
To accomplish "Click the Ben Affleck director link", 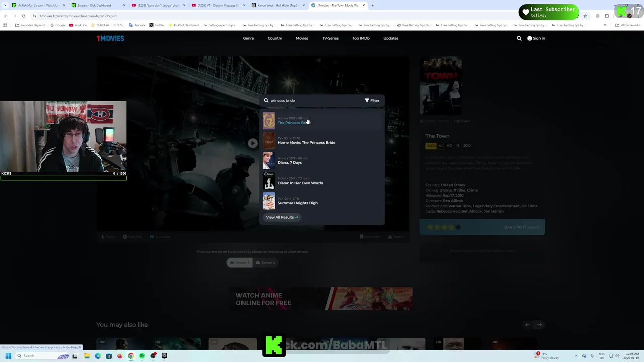I will click(x=453, y=201).
